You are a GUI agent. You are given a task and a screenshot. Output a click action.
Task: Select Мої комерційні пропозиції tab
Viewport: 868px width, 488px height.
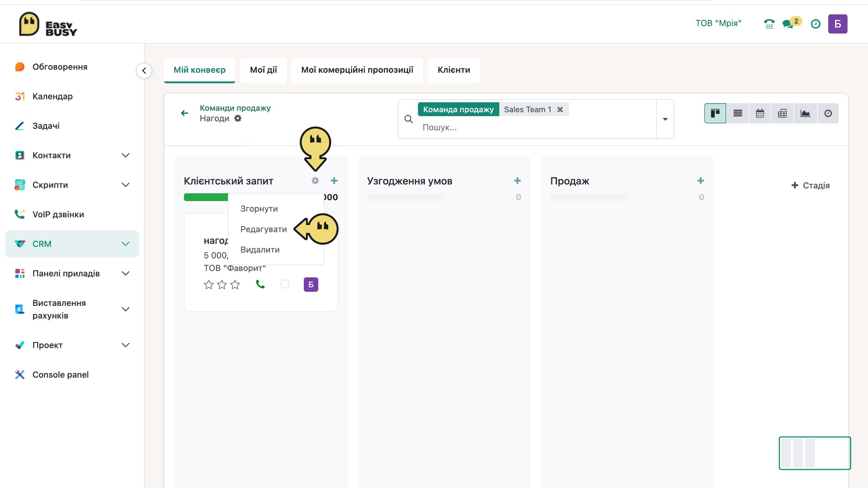357,70
